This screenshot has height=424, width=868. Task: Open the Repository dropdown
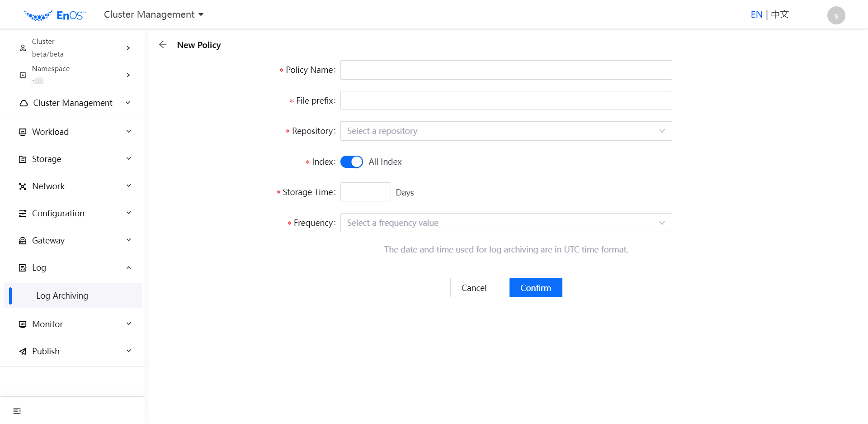coord(505,131)
